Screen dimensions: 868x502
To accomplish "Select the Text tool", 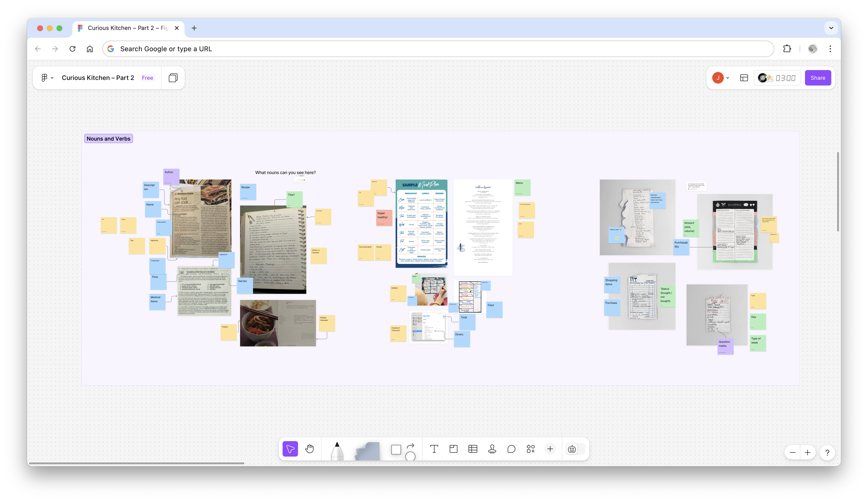I will (434, 449).
